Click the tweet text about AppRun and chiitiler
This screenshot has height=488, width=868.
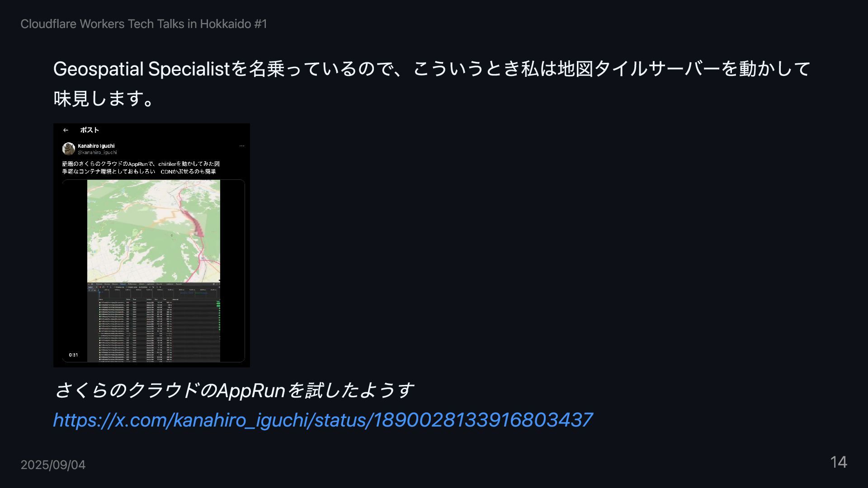tap(141, 168)
